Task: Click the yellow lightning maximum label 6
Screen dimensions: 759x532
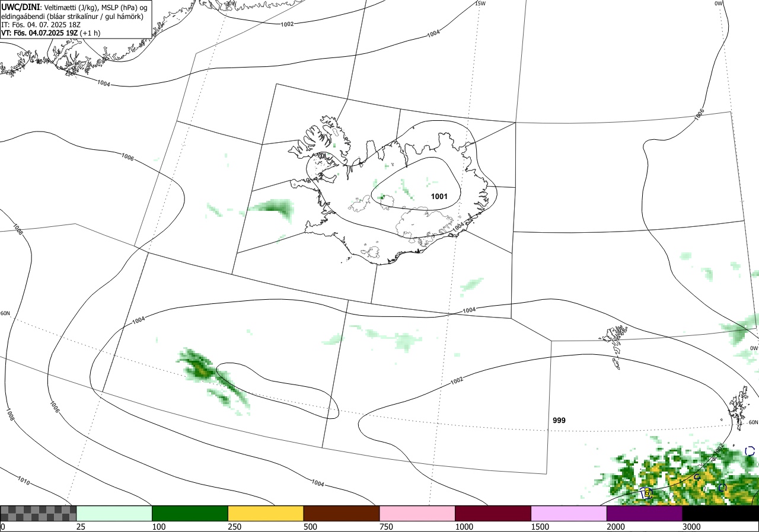Action: click(x=647, y=493)
